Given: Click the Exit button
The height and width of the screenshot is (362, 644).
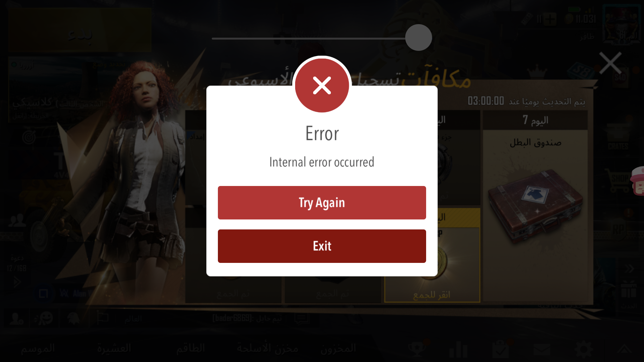Looking at the screenshot, I should tap(322, 246).
